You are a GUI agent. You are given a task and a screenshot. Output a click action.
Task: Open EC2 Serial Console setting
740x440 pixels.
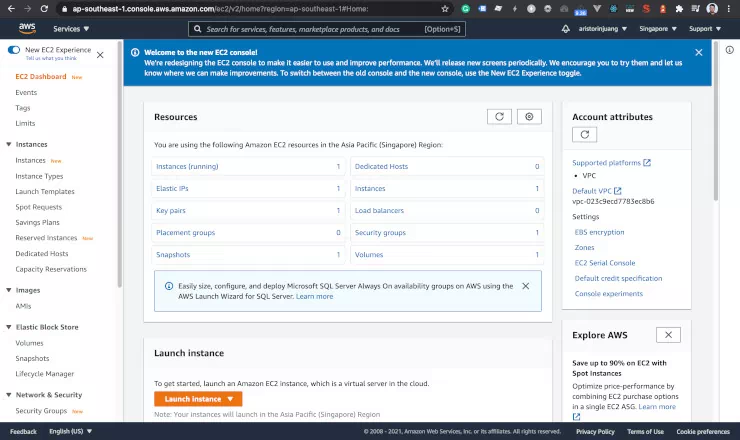[x=605, y=262]
